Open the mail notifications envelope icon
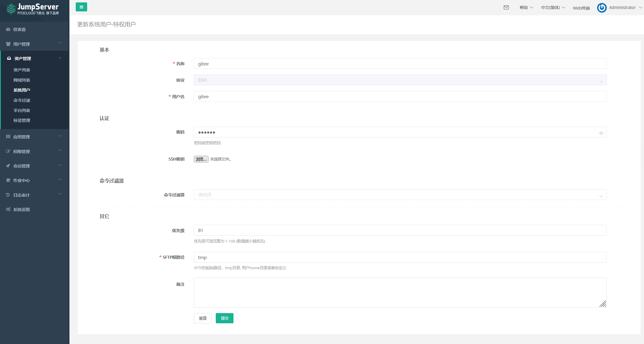Screen dimensions: 644x344 (506, 8)
